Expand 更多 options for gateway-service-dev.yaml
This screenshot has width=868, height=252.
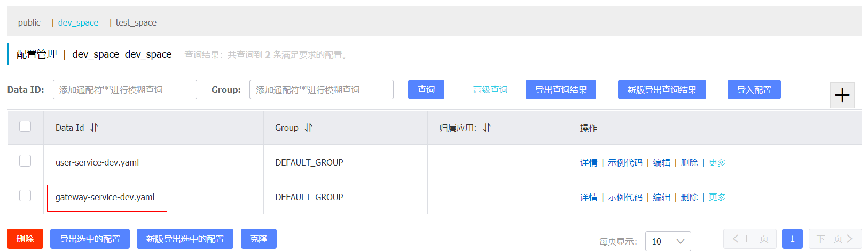[717, 197]
